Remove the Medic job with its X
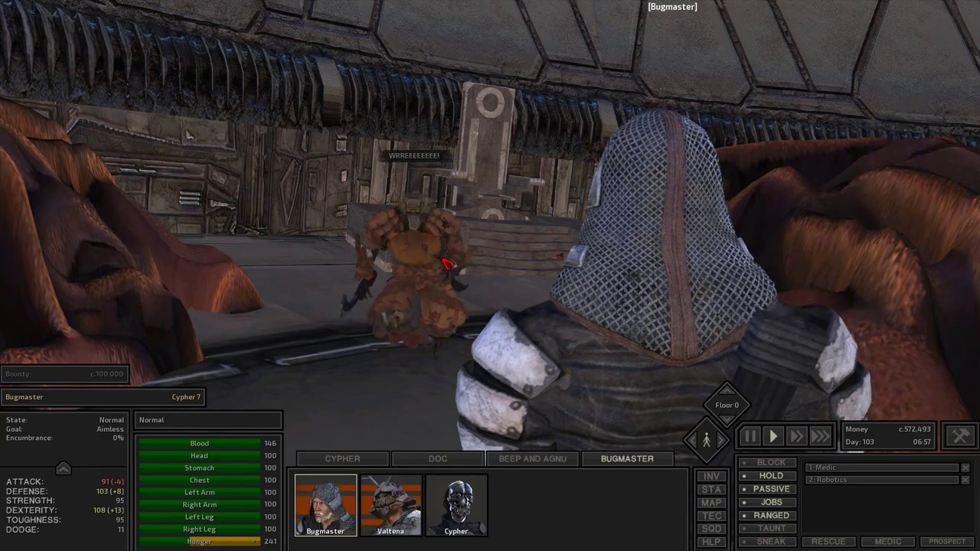 [965, 468]
